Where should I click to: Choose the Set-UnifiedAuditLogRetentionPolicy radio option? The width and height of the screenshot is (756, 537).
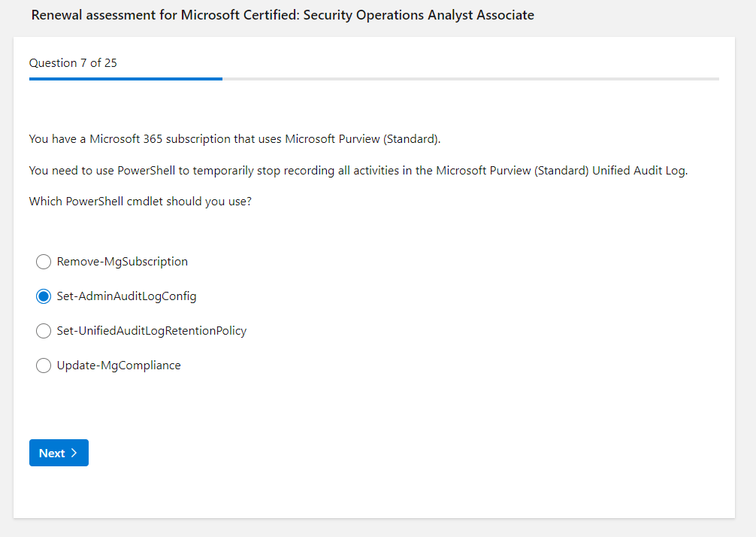tap(44, 331)
